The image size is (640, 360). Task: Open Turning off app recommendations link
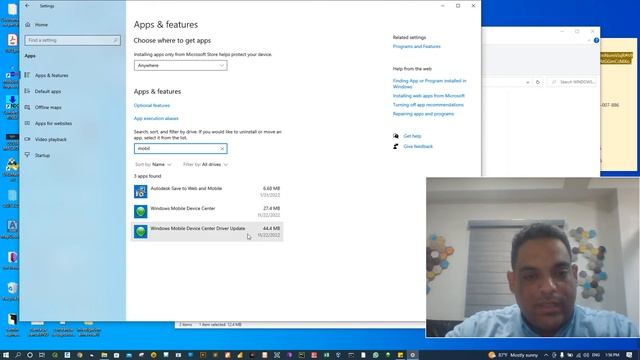[428, 105]
